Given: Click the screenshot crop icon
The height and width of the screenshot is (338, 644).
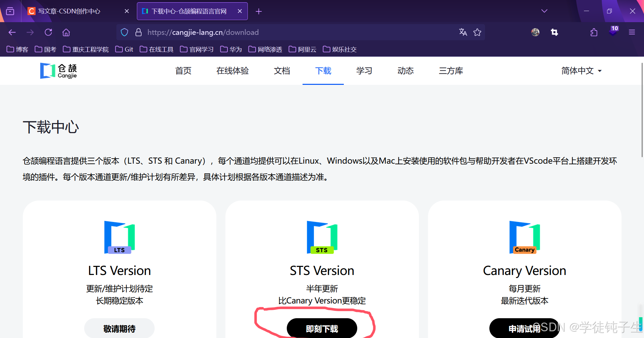Looking at the screenshot, I should click(554, 32).
